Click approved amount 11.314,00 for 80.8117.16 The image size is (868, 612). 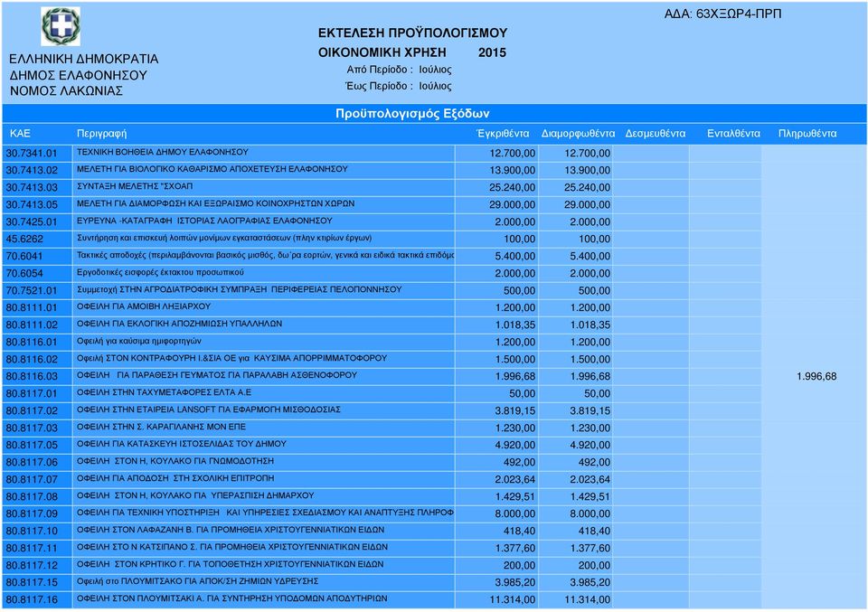click(x=512, y=599)
